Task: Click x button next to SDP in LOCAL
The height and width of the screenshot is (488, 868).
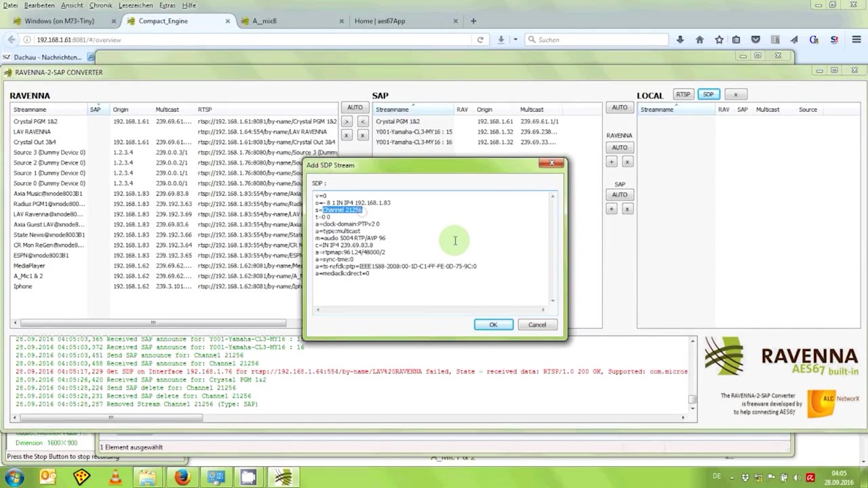Action: click(x=735, y=94)
